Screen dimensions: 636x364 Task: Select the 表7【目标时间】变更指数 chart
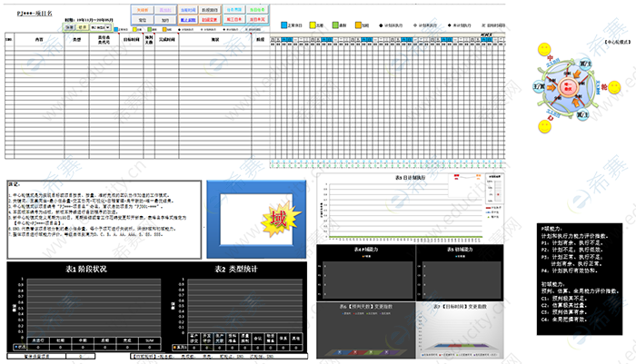coord(460,330)
